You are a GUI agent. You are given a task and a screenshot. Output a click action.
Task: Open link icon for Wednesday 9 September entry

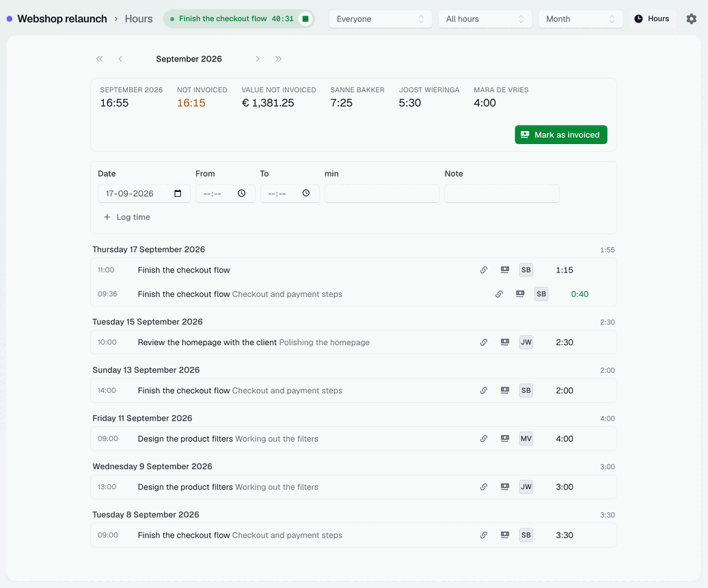pos(484,487)
